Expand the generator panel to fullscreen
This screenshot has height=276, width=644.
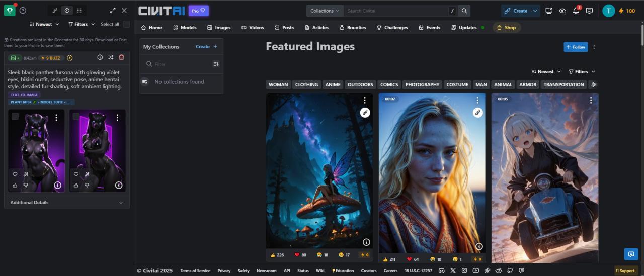(x=113, y=11)
